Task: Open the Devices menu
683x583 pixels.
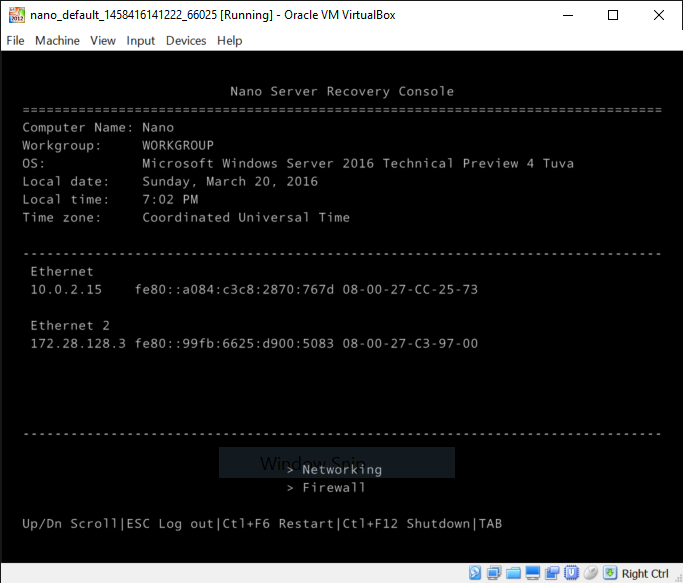Action: pyautogui.click(x=186, y=41)
